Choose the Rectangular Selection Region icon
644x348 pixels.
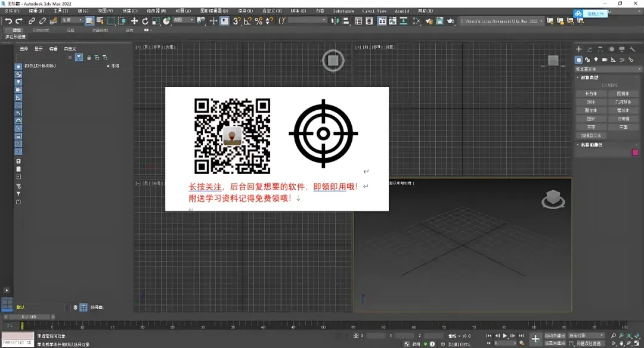tap(111, 21)
